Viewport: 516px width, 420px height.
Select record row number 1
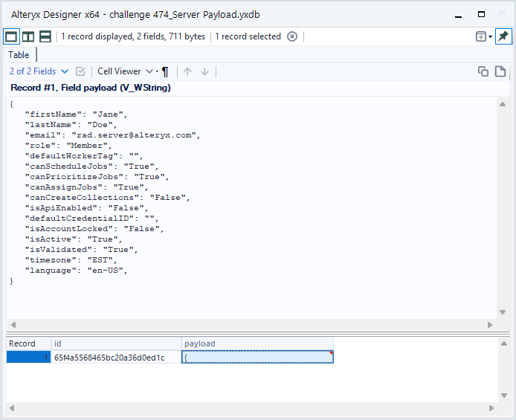coord(29,357)
